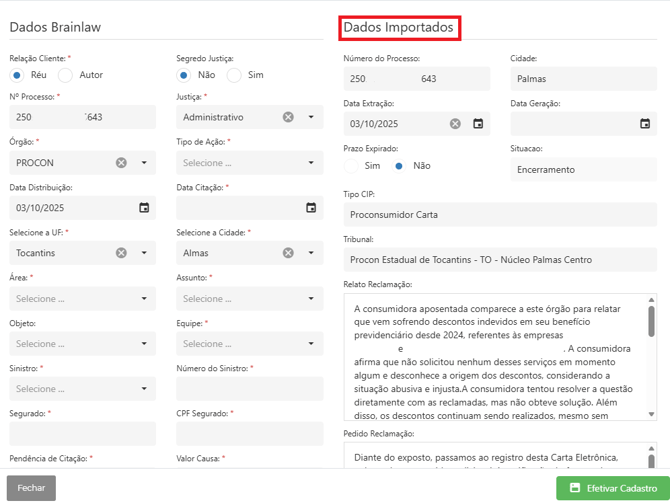Select Autor as Relação Cliente
This screenshot has height=503, width=670.
(x=67, y=75)
